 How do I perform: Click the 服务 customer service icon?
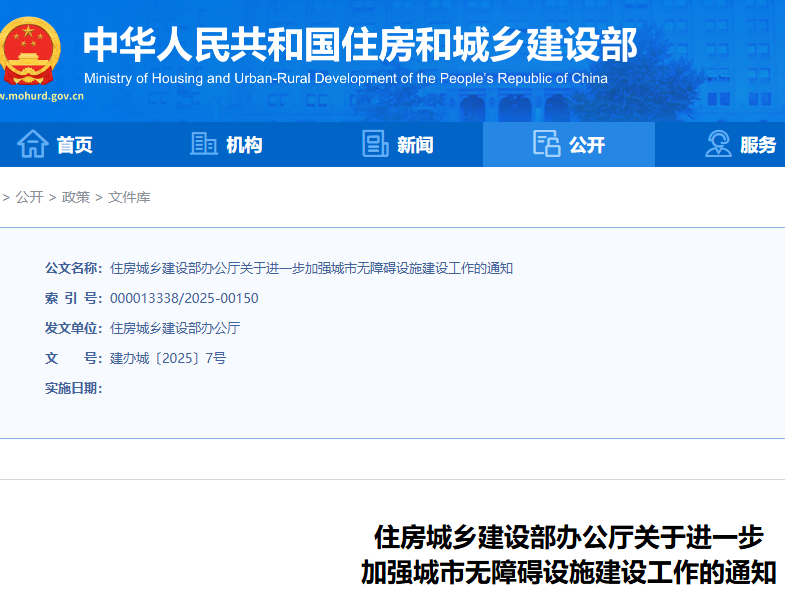pyautogui.click(x=718, y=144)
